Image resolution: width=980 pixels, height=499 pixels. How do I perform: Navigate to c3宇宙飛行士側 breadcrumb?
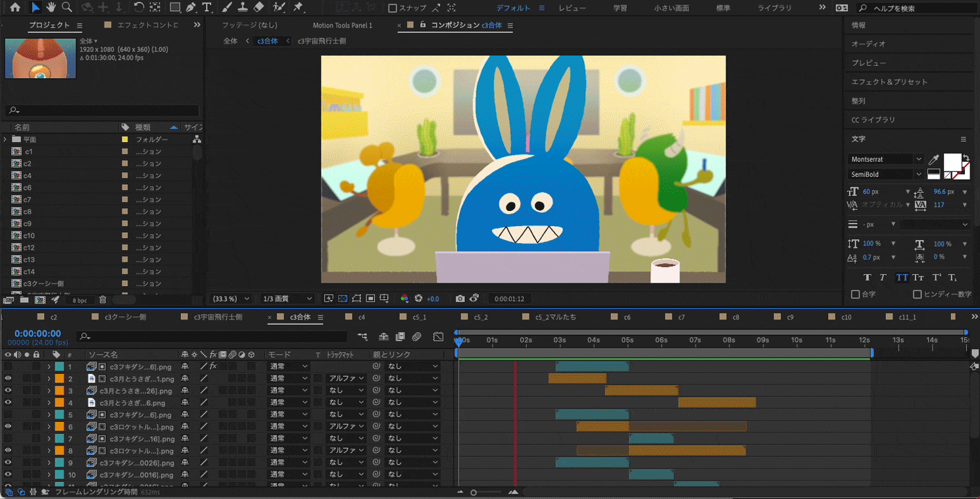(x=322, y=41)
